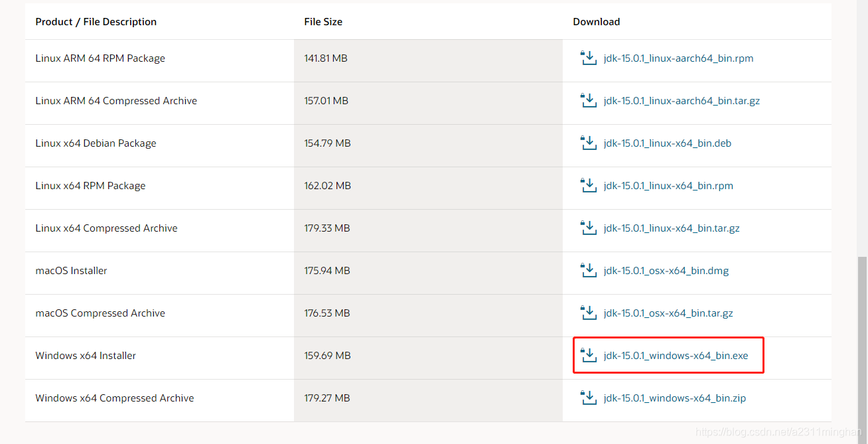Download jdk-15.0.1_linux-x64_bin.tar.gz
The width and height of the screenshot is (868, 444).
pos(672,228)
